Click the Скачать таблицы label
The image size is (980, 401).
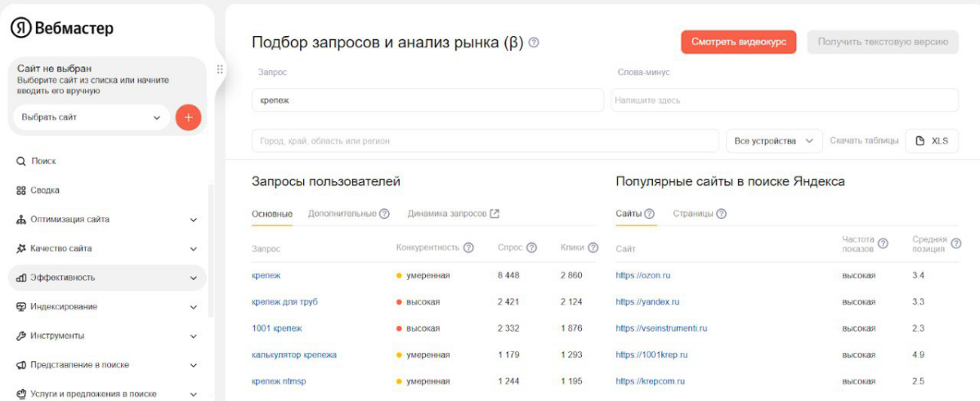click(865, 141)
